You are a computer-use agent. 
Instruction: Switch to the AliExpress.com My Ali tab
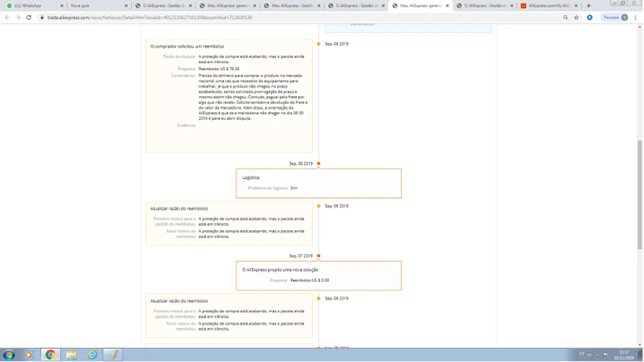(549, 6)
